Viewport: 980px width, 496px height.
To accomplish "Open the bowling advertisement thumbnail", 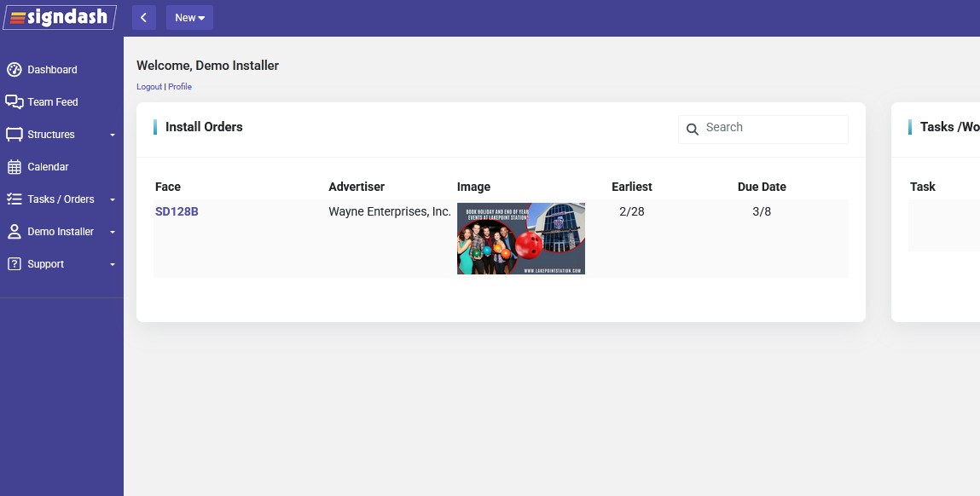I will pos(521,239).
